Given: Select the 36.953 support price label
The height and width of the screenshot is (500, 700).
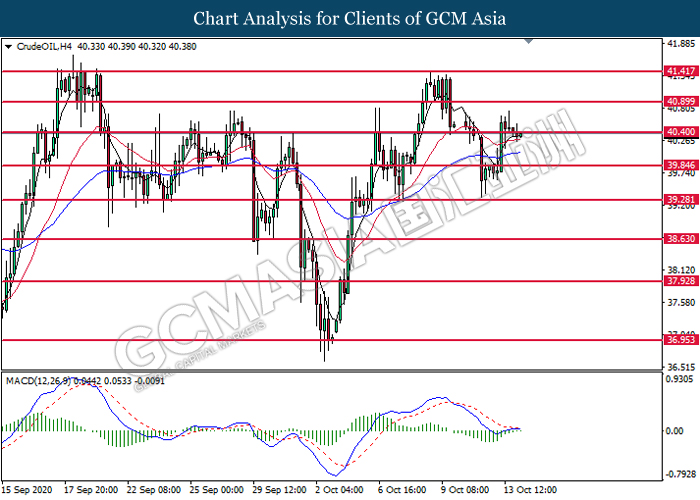Looking at the screenshot, I should coord(681,340).
